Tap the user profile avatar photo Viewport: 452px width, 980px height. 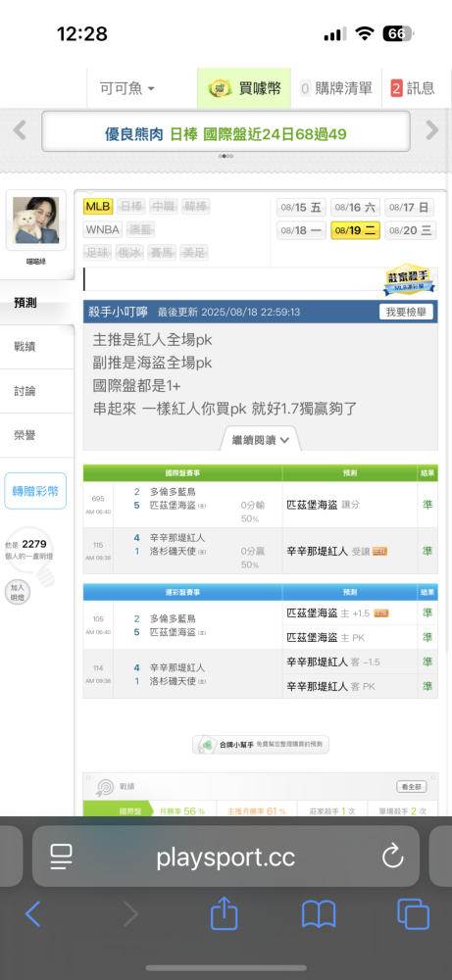click(x=36, y=220)
